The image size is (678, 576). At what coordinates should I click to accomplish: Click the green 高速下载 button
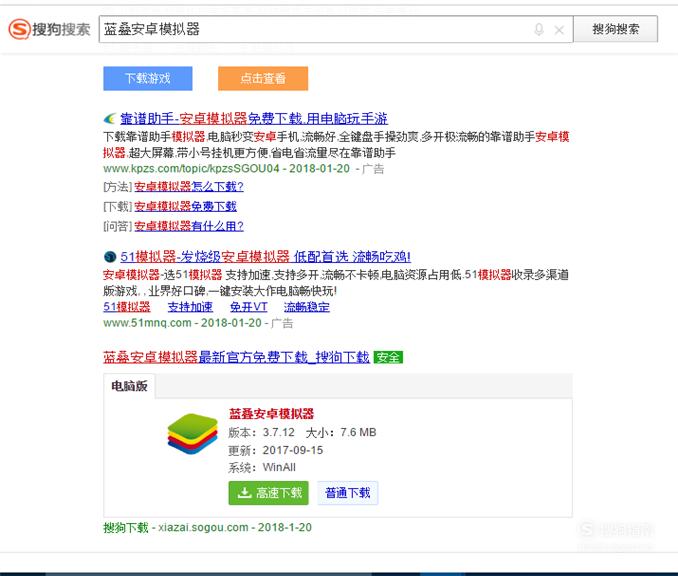point(269,493)
